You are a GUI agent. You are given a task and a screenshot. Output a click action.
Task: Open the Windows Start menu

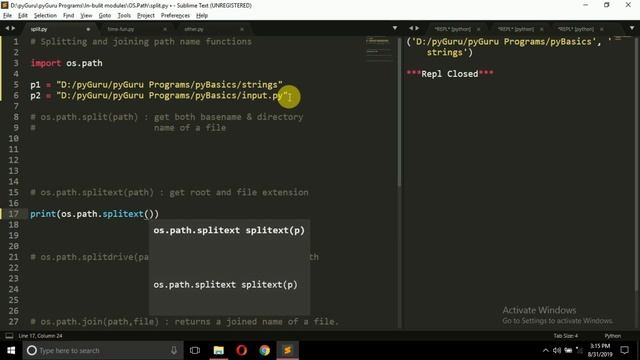point(11,350)
